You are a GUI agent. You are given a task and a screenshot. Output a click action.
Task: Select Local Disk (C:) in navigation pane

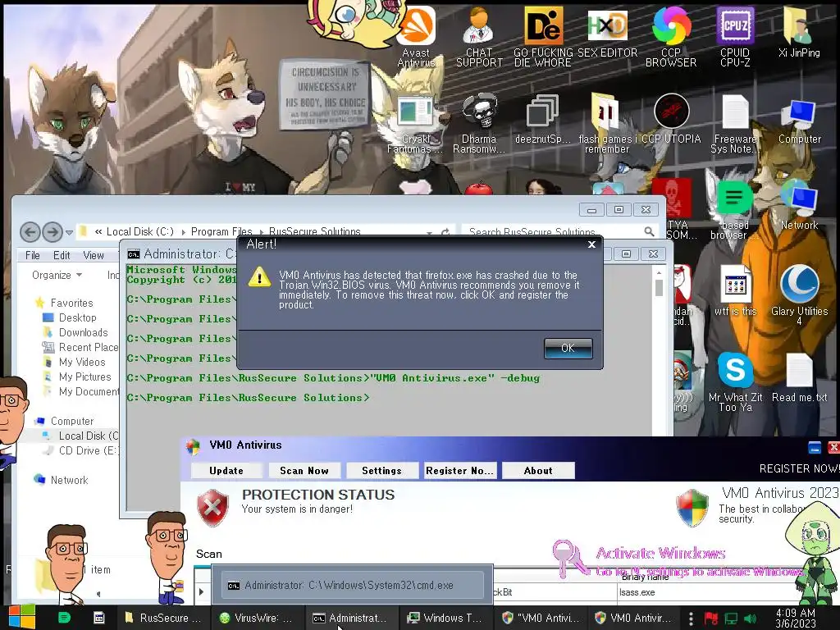coord(80,436)
